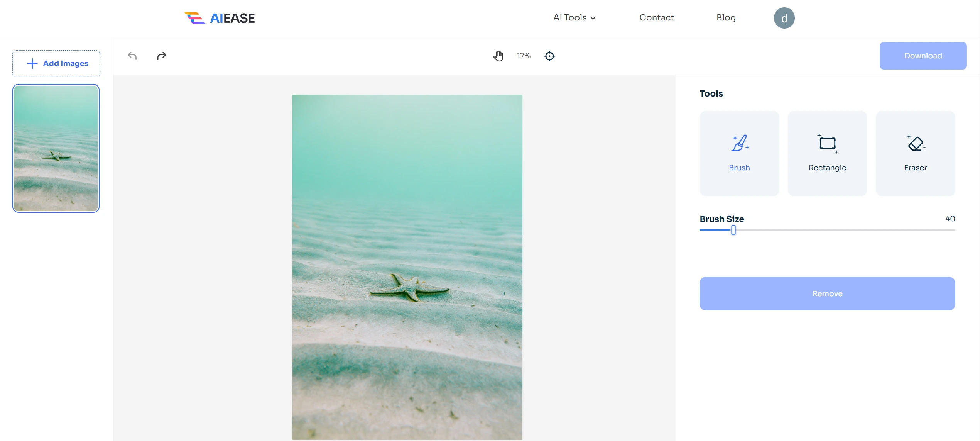Toggle the Brush tool active state

point(739,153)
